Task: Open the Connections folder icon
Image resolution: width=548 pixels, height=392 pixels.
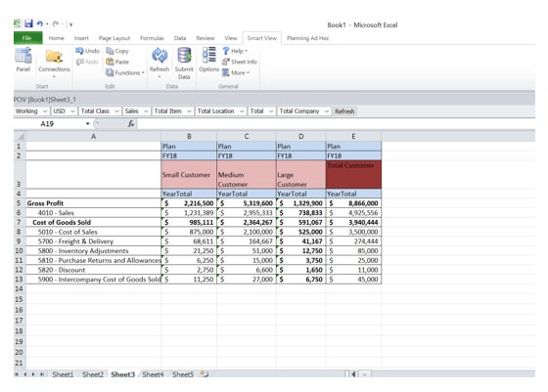Action: coord(54,56)
